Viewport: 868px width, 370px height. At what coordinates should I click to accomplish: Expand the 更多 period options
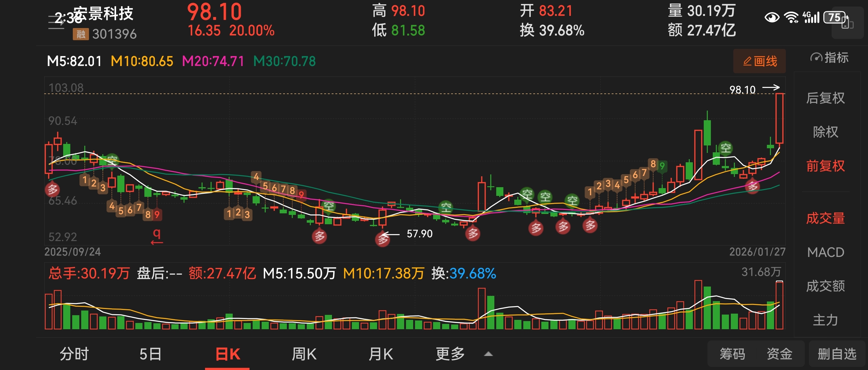(450, 354)
